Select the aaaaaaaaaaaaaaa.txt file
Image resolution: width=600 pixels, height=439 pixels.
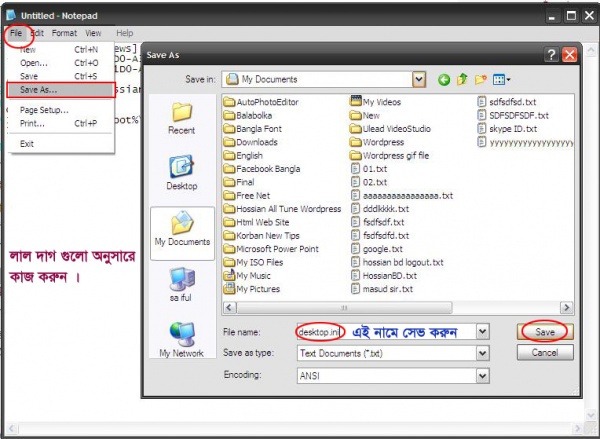coord(402,196)
